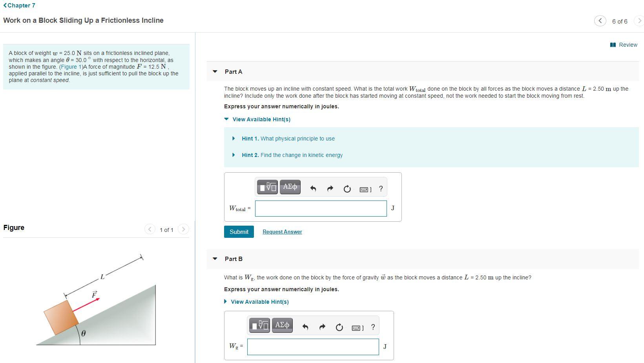This screenshot has height=363, width=644.
Task: Click the help question mark in Part B toolbar
Action: [x=373, y=327]
